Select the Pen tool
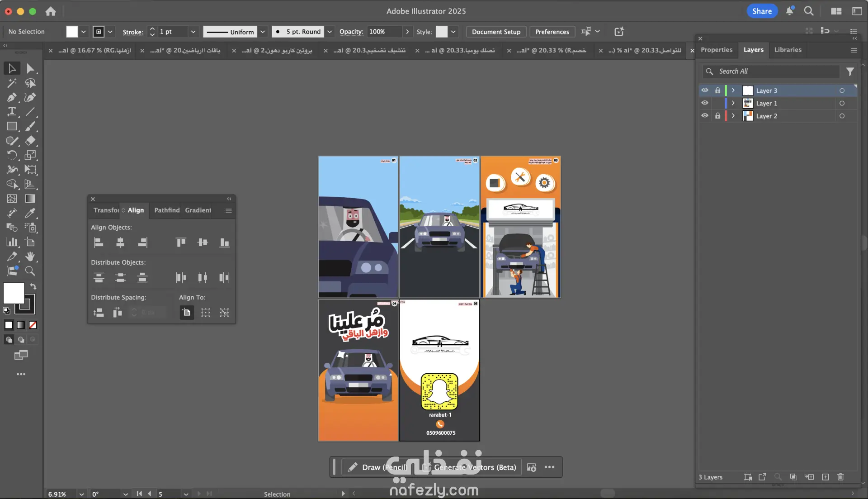The height and width of the screenshot is (499, 868). 12,97
